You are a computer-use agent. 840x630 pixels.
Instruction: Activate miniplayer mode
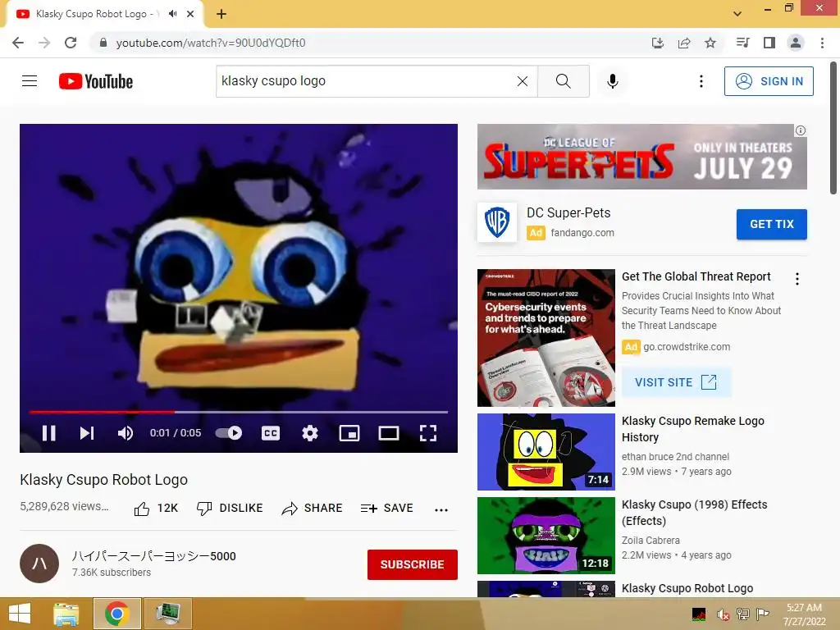[x=349, y=433]
